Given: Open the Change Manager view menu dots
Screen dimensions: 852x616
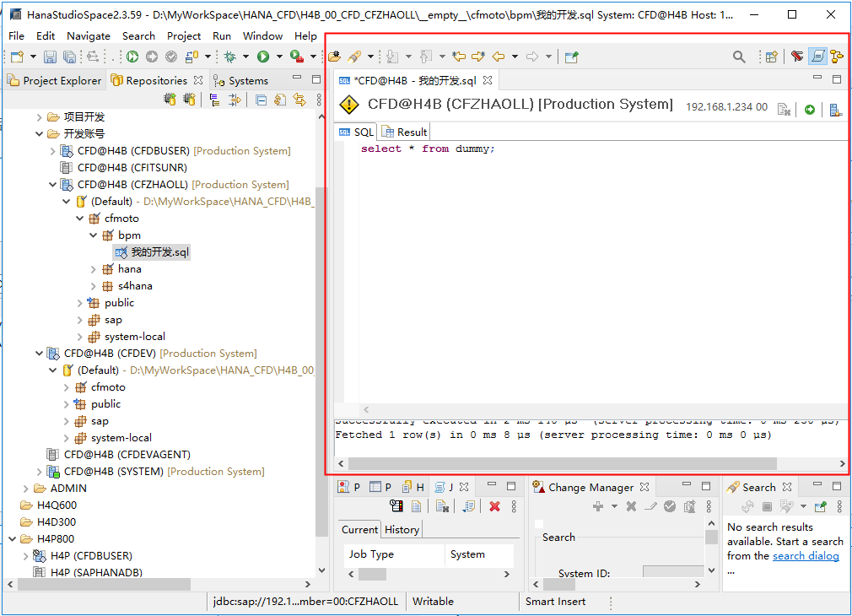Looking at the screenshot, I should (x=709, y=506).
